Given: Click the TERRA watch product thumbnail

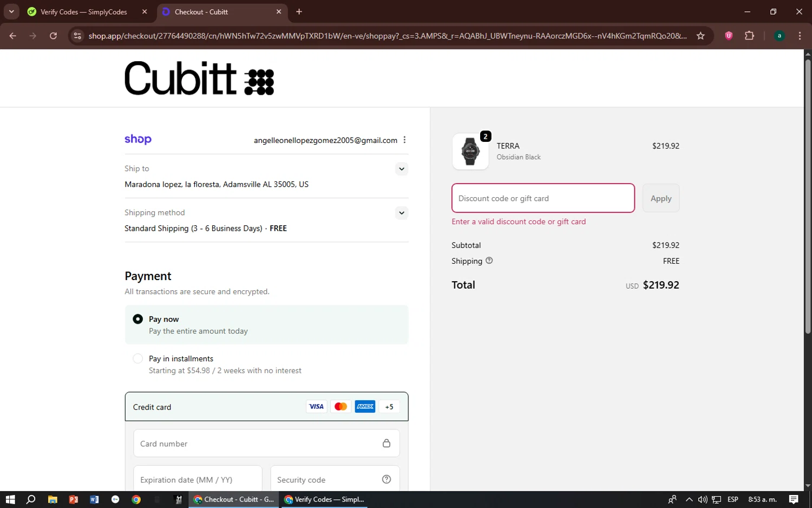Looking at the screenshot, I should (470, 151).
